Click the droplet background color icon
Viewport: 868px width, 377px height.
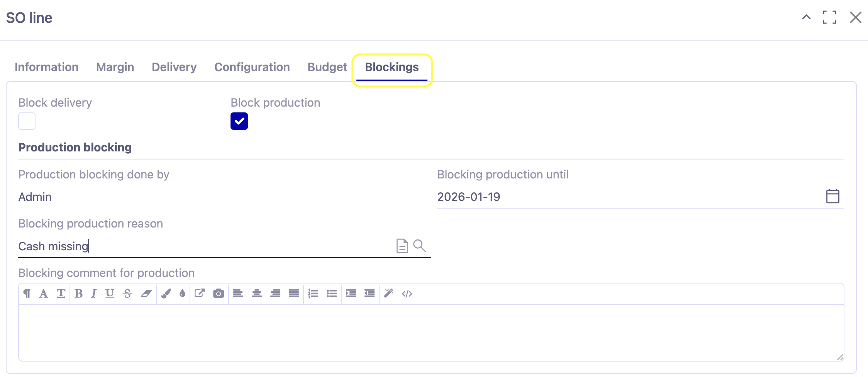[x=182, y=294]
